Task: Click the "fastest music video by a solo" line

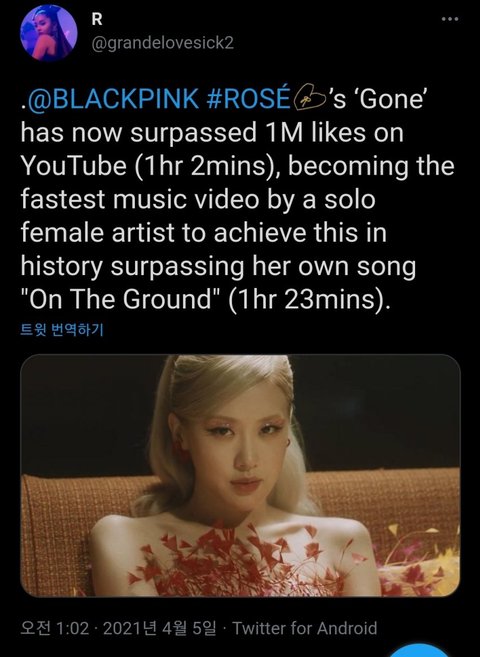Action: click(198, 199)
